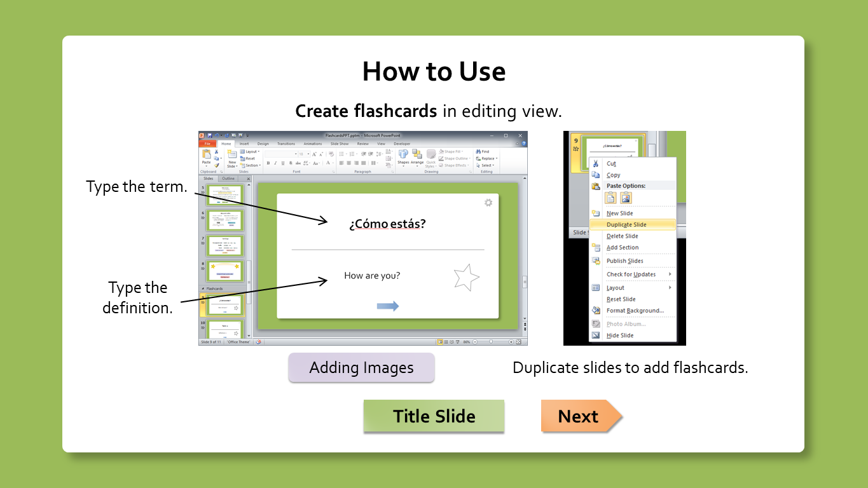Click the Format Painter icon under Paste
The width and height of the screenshot is (868, 488).
pyautogui.click(x=216, y=164)
